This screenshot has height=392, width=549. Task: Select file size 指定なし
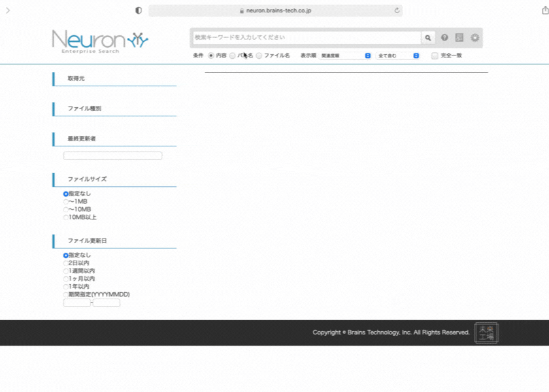[66, 193]
